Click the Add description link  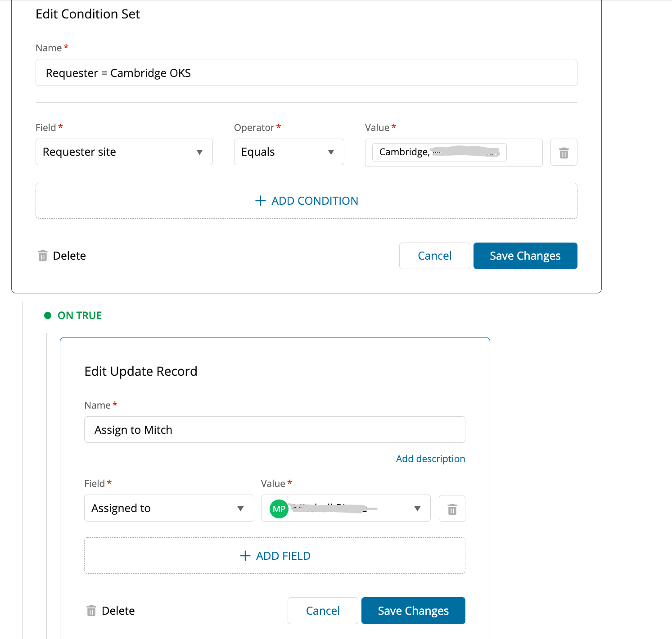tap(430, 459)
